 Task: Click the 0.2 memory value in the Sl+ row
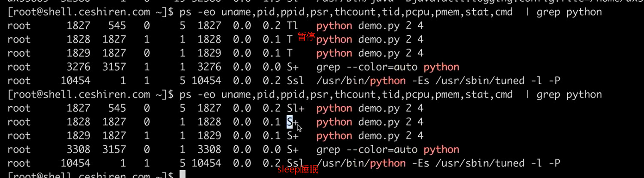pos(272,108)
